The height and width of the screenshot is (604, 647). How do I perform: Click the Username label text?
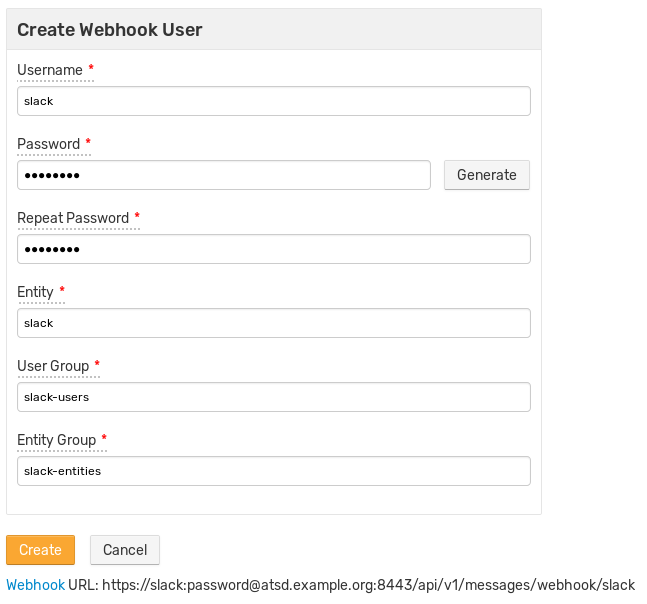pos(50,70)
